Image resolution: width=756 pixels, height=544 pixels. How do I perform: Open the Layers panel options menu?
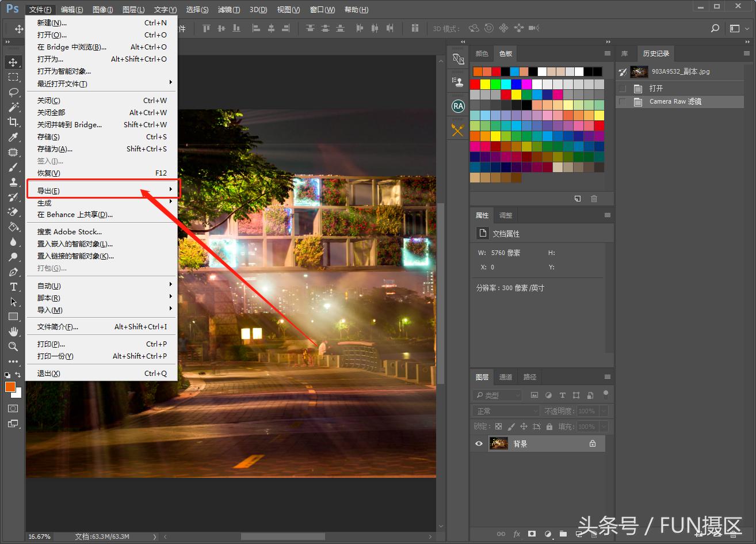coord(607,377)
